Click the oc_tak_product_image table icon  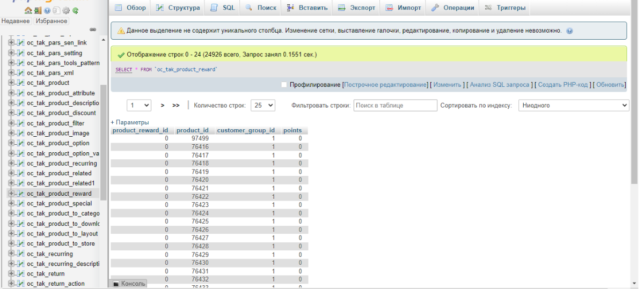[21, 133]
